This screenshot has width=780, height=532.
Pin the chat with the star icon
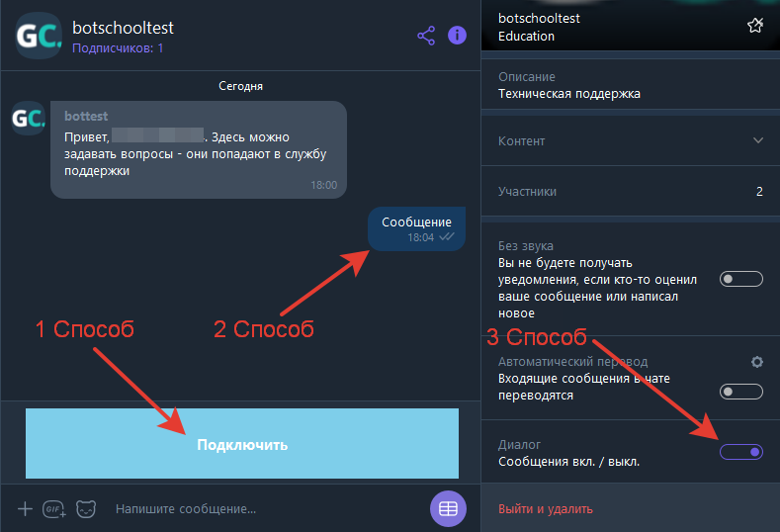pos(755,27)
